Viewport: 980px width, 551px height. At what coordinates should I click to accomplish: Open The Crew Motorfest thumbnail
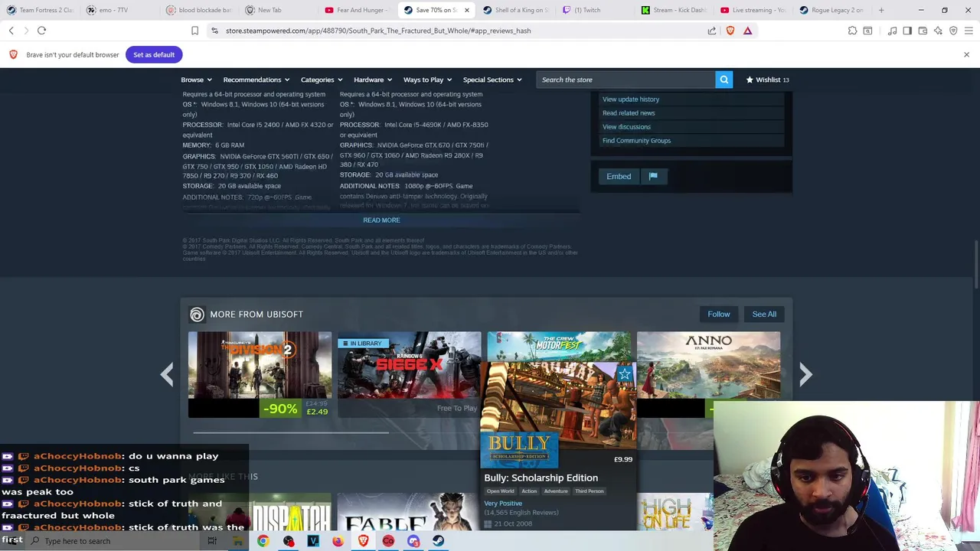[x=559, y=347]
